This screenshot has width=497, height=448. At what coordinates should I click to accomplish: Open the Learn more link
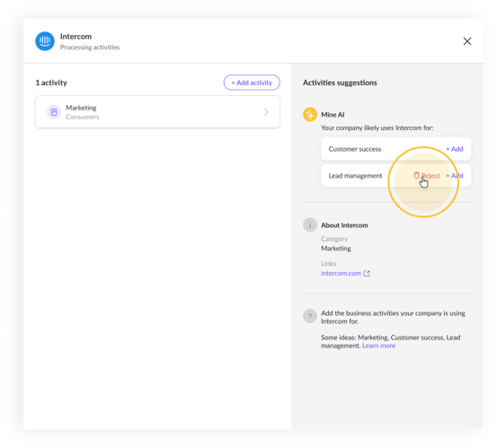tap(378, 346)
